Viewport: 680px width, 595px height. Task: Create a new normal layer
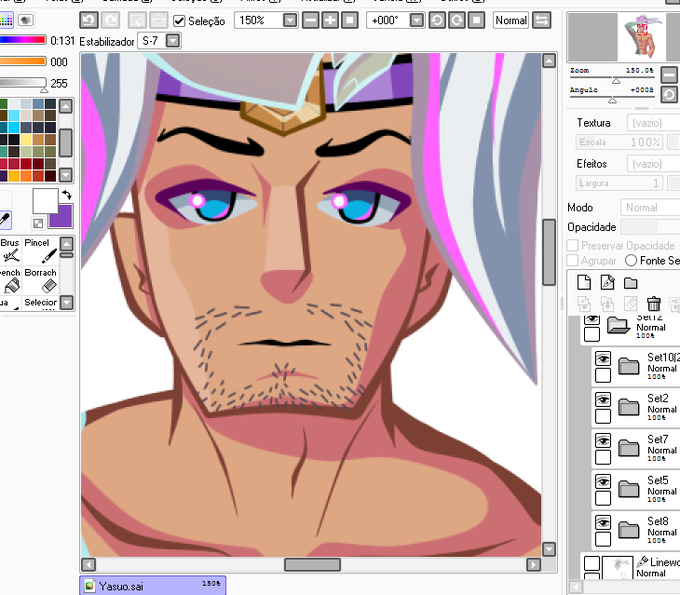[x=584, y=282]
